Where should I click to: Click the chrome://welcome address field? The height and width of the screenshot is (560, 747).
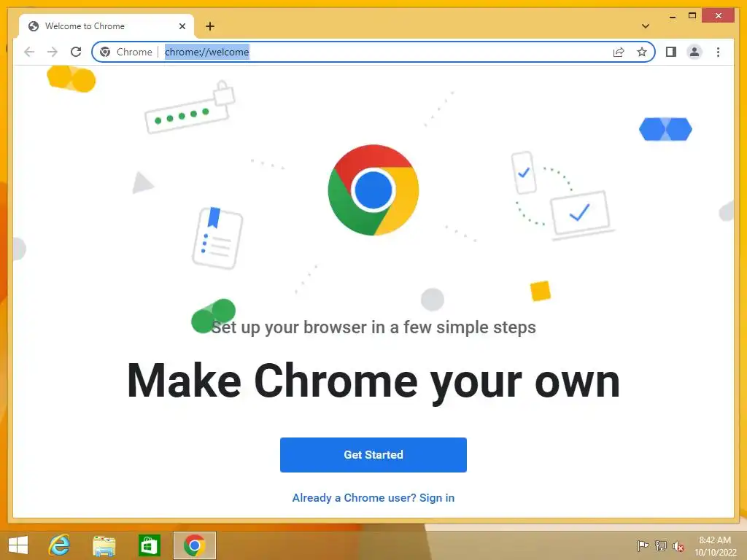click(373, 52)
